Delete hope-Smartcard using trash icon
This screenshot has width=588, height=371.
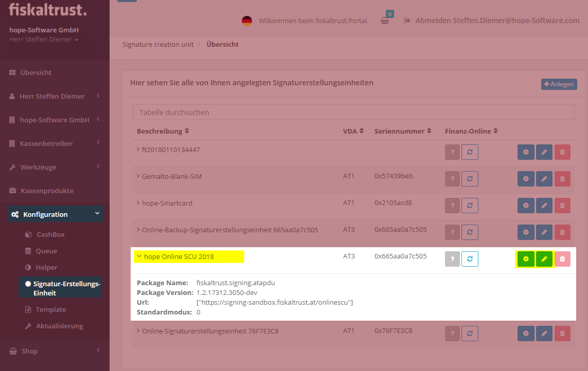[x=562, y=206]
